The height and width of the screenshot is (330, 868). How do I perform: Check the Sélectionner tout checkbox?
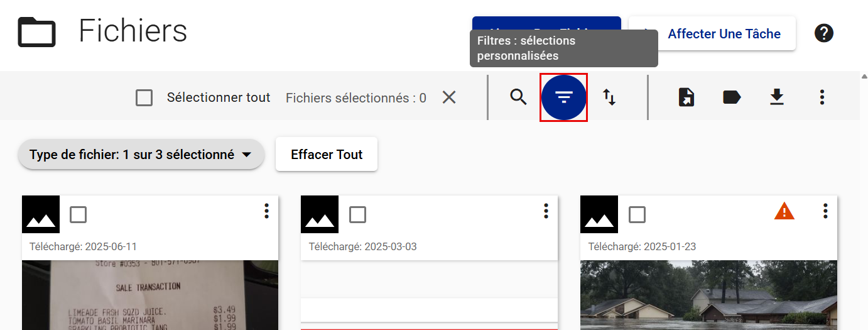click(x=144, y=98)
